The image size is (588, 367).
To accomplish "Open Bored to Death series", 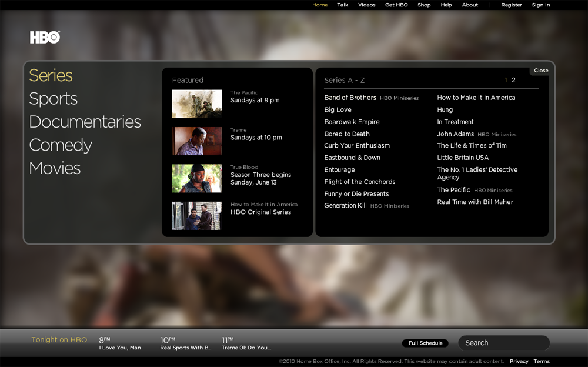I will click(x=347, y=134).
